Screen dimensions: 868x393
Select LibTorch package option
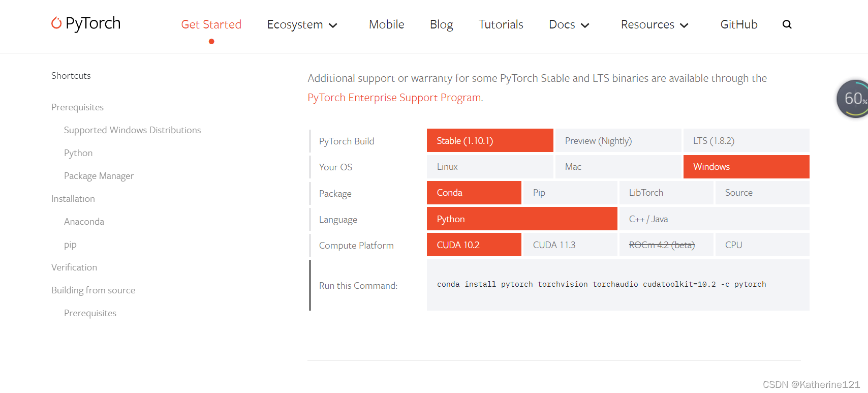pyautogui.click(x=666, y=193)
